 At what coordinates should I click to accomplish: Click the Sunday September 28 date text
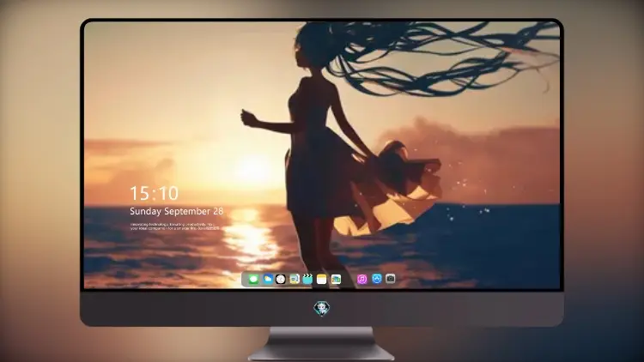tap(177, 211)
